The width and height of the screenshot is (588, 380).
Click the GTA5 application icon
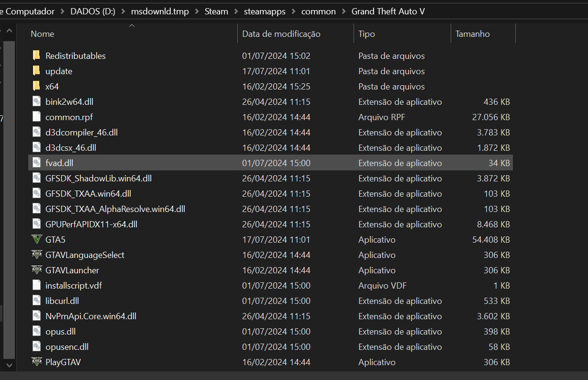point(37,239)
